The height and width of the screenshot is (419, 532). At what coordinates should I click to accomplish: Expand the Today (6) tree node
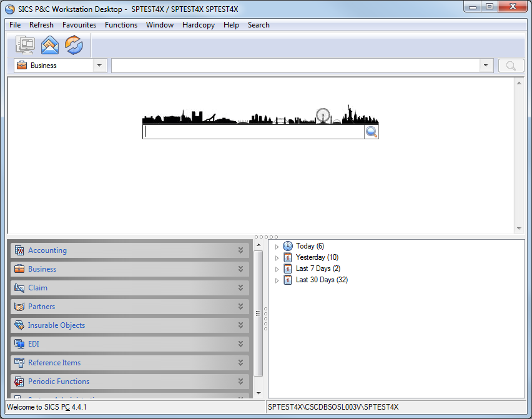(x=277, y=246)
